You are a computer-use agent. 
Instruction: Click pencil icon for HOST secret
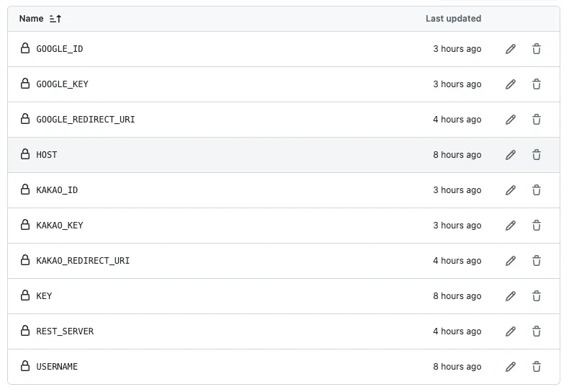tap(511, 155)
